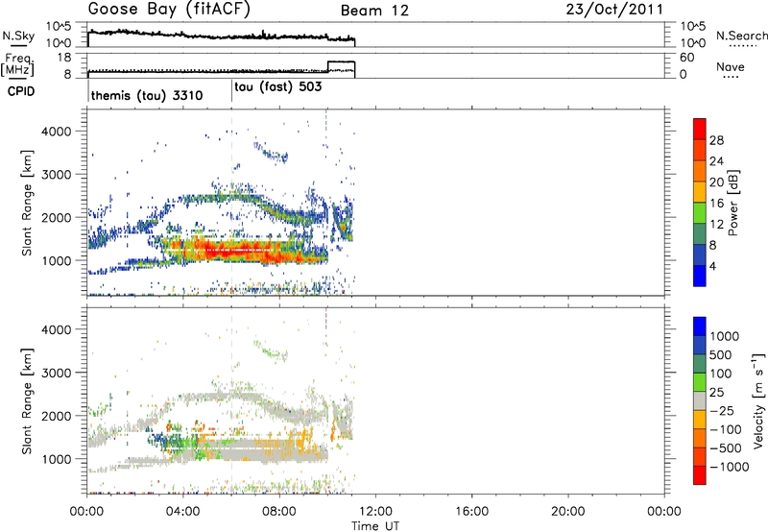This screenshot has height=532, width=768.
Task: Click the '08:00' time axis label
Action: coord(279,512)
